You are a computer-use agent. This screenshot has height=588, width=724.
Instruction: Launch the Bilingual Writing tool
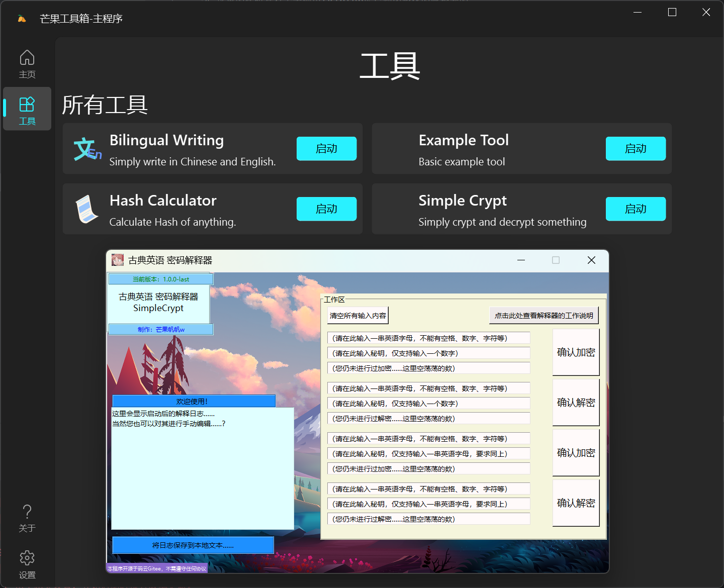tap(326, 149)
